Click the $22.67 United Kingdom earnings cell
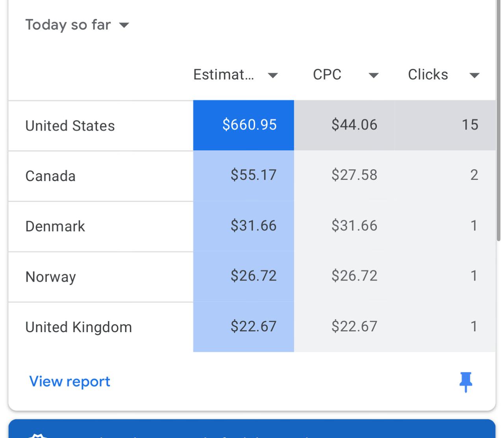The width and height of the screenshot is (504, 438). coord(253,326)
